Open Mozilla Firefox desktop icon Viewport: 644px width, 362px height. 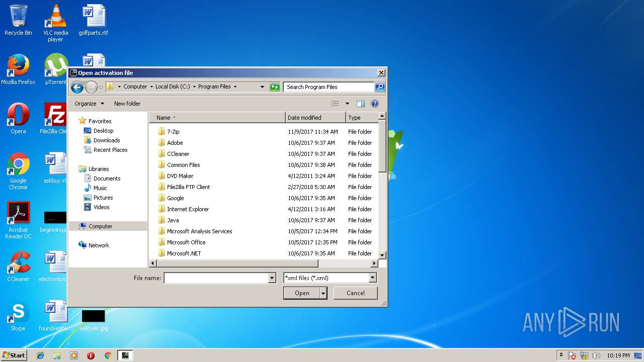18,69
